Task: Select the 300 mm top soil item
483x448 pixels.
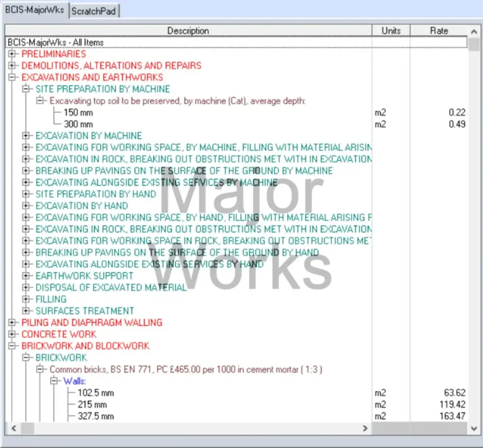Action: click(78, 124)
